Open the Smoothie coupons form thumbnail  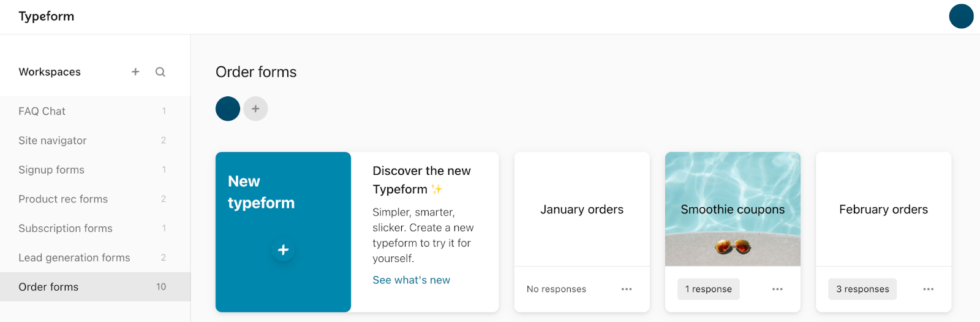coord(733,209)
